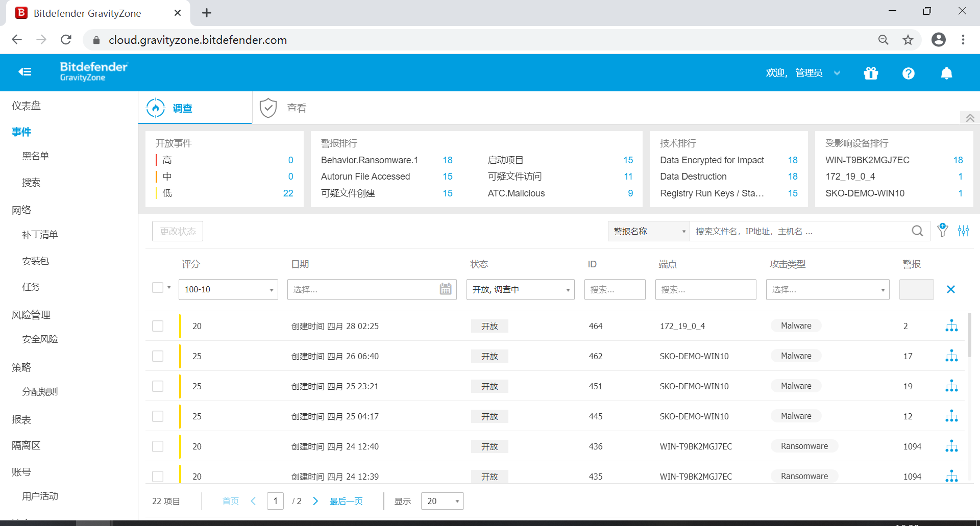Collapse the sidebar with the menu icon
This screenshot has height=526, width=980.
(24, 72)
